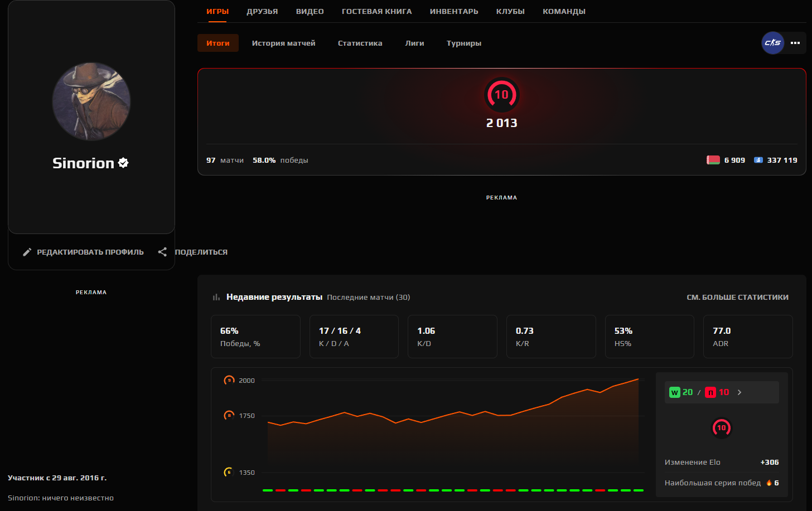Click the Belarus flag country ranking icon
This screenshot has width=812, height=511.
713,160
